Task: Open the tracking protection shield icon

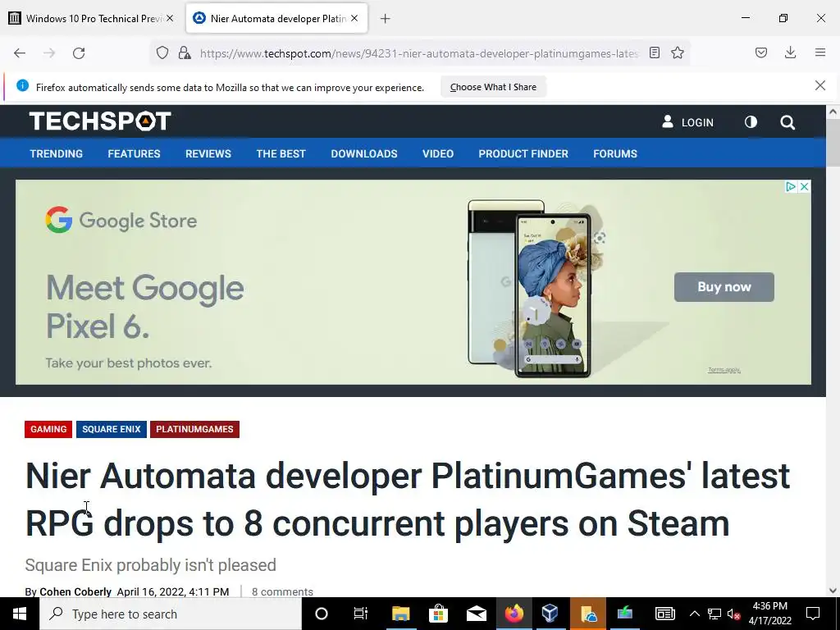Action: click(162, 52)
